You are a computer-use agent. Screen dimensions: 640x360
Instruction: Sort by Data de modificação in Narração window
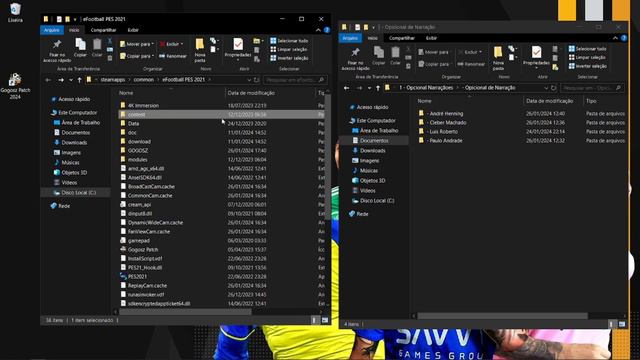(549, 101)
